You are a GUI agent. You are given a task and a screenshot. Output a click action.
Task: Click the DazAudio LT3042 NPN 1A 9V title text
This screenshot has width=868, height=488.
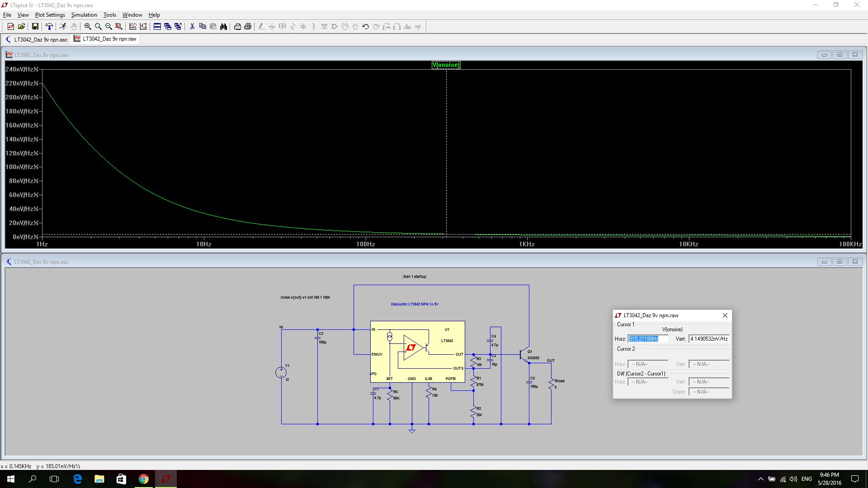(415, 304)
